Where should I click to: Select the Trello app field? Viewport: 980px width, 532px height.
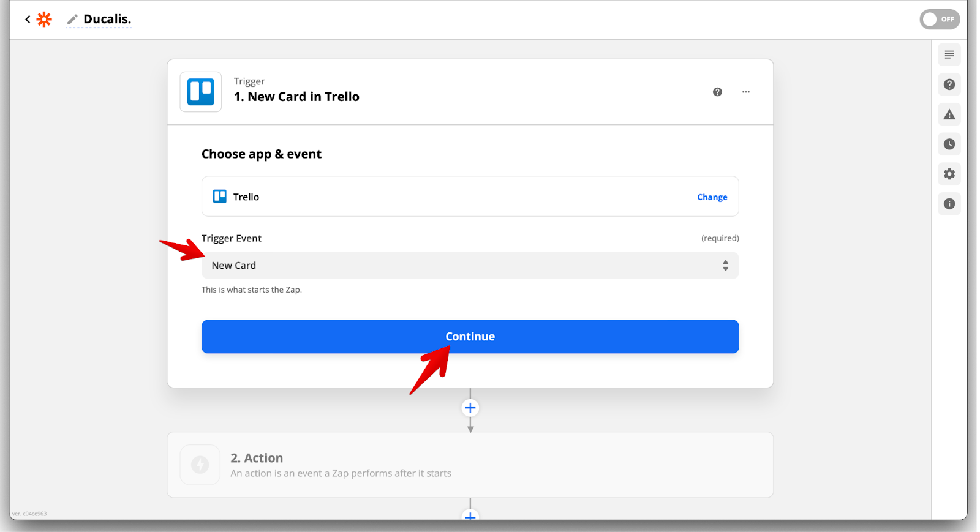pos(470,197)
